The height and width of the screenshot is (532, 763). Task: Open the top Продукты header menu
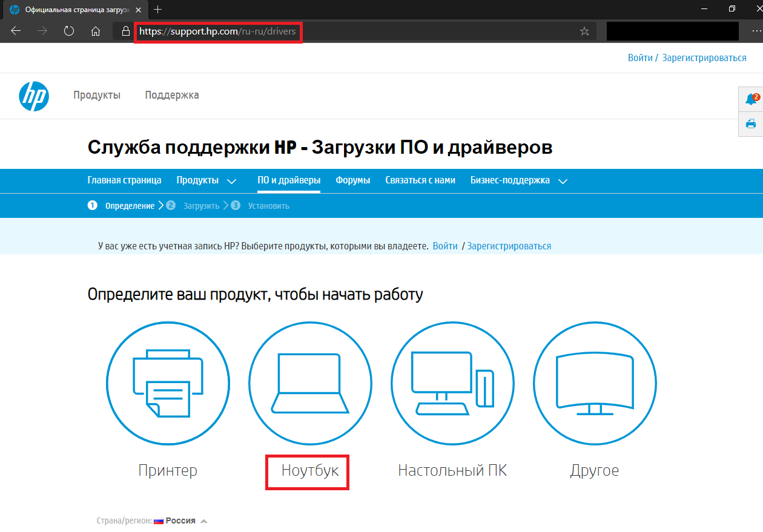97,95
